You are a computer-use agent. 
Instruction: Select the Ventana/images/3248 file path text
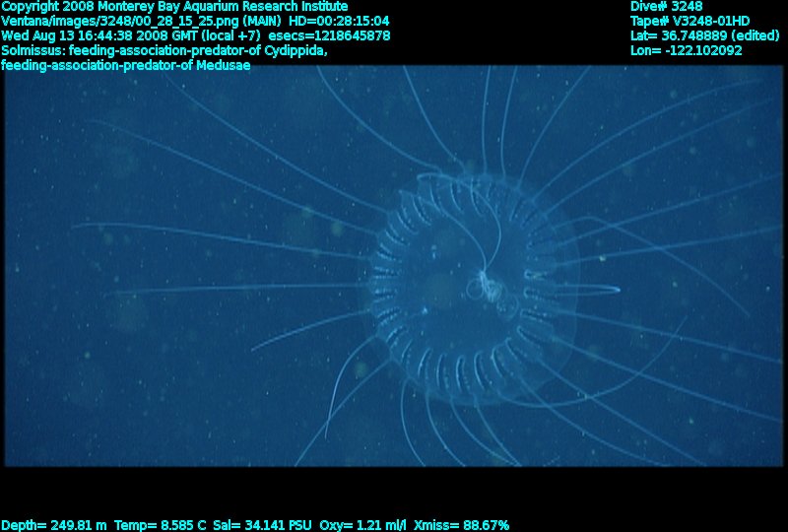click(141, 21)
